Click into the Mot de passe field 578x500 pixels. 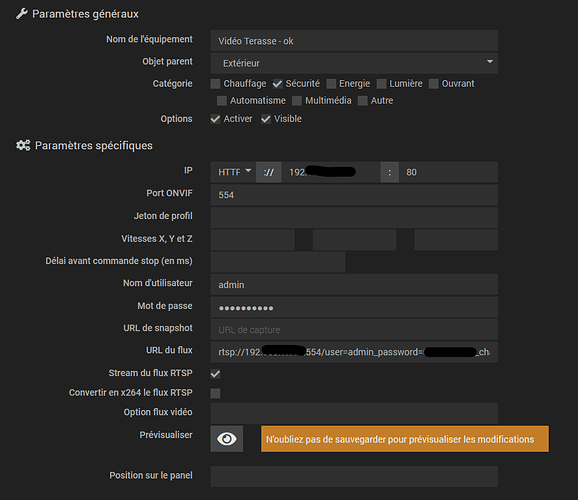click(x=354, y=307)
